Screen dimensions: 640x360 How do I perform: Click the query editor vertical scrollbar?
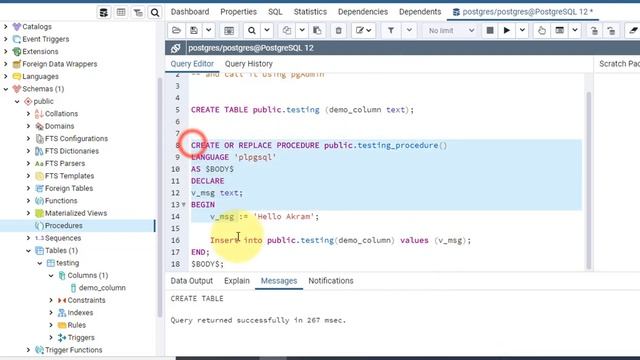[x=588, y=180]
